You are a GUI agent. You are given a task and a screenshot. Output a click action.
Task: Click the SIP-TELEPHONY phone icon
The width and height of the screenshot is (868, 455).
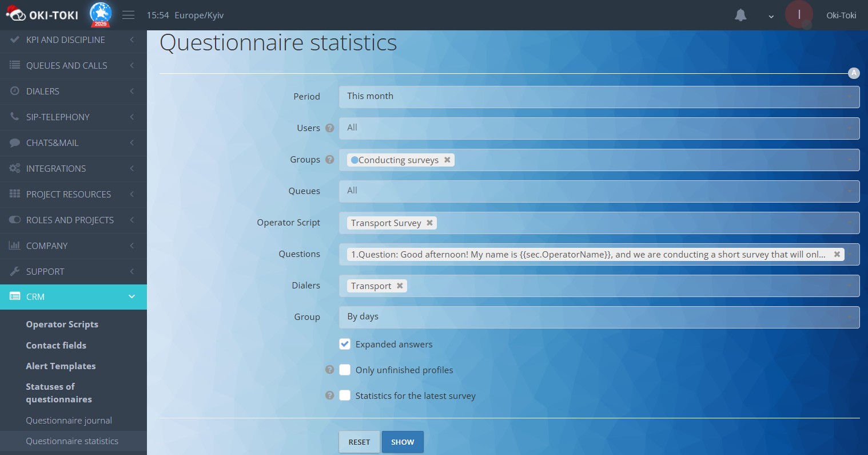click(x=14, y=117)
